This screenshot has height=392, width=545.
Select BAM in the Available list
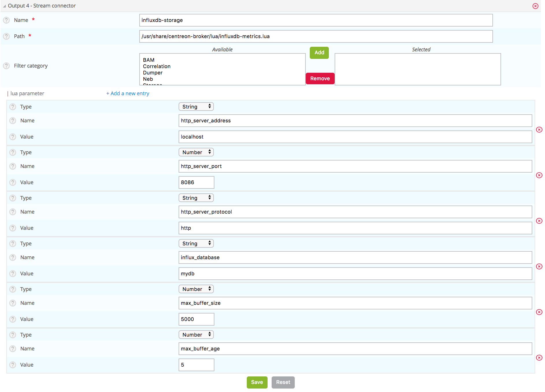tap(149, 60)
